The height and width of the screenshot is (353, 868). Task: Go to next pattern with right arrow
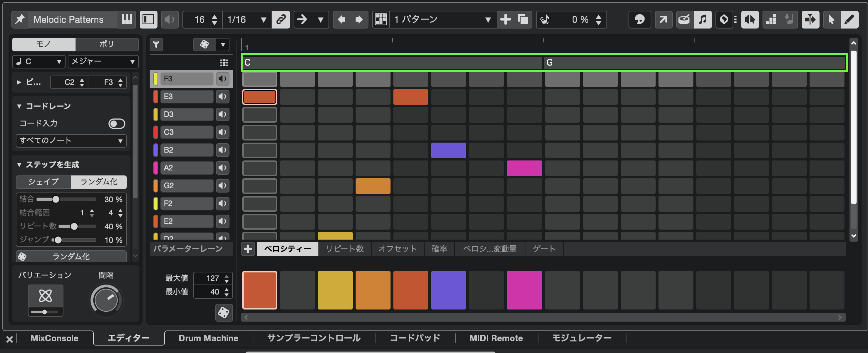pos(359,19)
